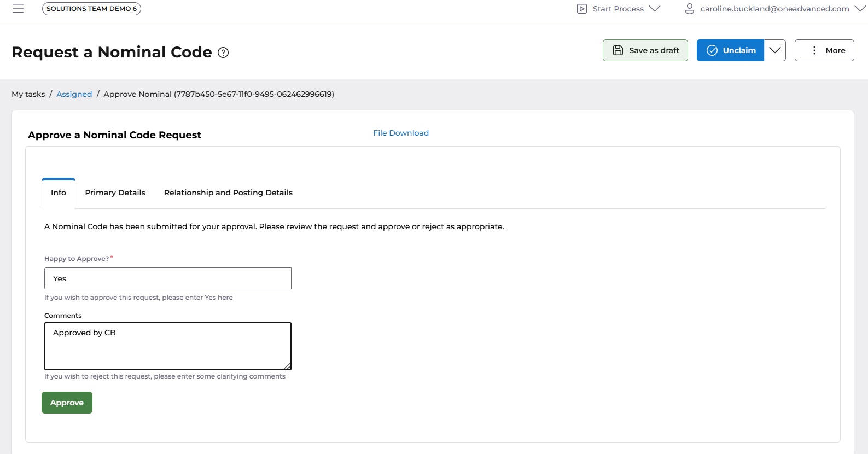The height and width of the screenshot is (454, 868).
Task: Click the SOLUTIONS TEAM DEMO 6 badge
Action: (x=91, y=9)
